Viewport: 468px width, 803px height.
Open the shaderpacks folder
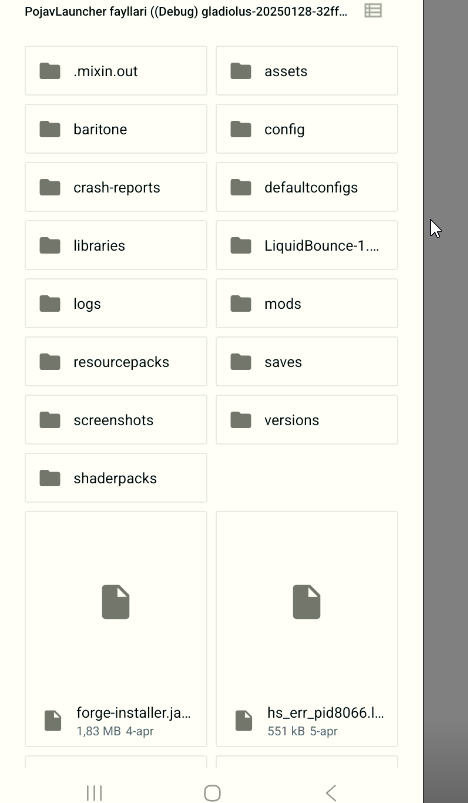116,478
